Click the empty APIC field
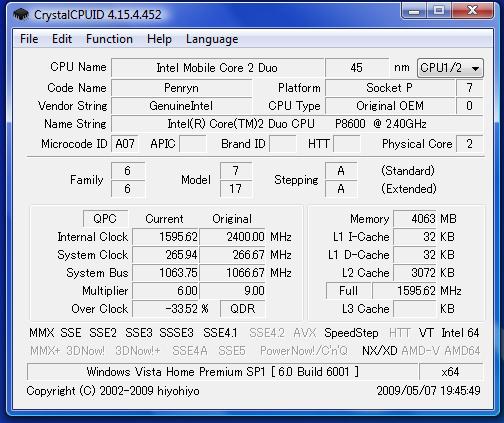504x423 pixels. (193, 144)
